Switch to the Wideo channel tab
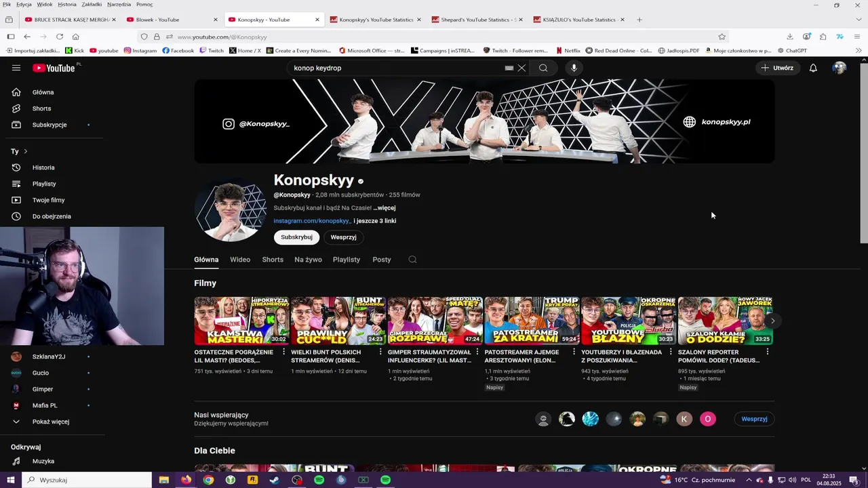This screenshot has height=488, width=868. pyautogui.click(x=240, y=260)
